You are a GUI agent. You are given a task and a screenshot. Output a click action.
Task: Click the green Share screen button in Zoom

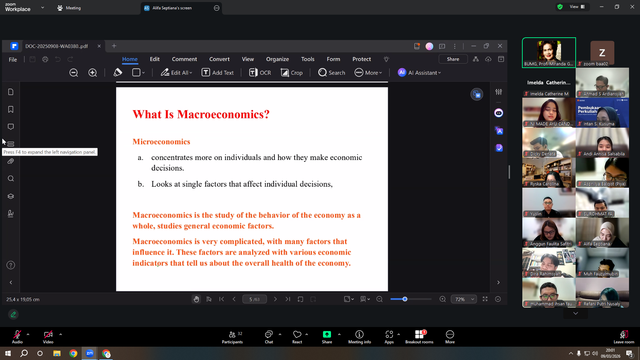pyautogui.click(x=327, y=337)
